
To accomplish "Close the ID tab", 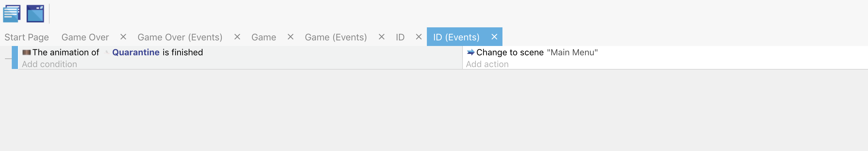I will [x=419, y=37].
